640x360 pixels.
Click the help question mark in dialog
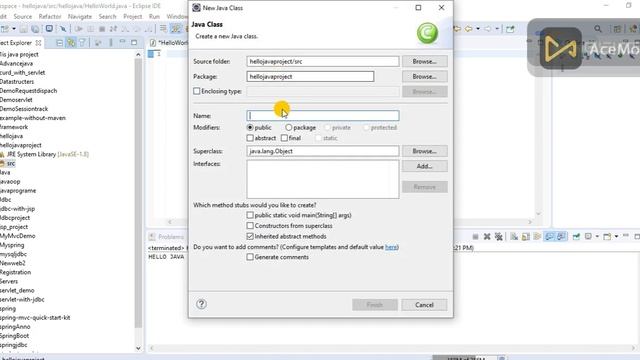[x=201, y=304]
